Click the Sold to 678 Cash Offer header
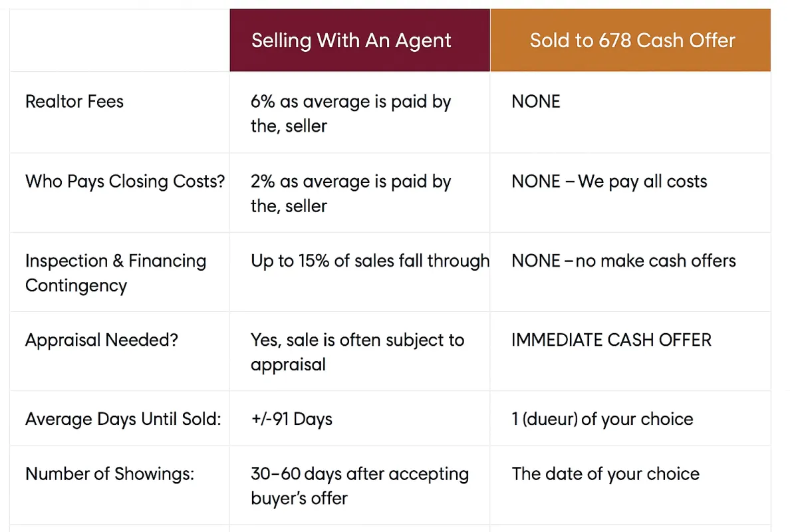798x532 pixels. [632, 41]
